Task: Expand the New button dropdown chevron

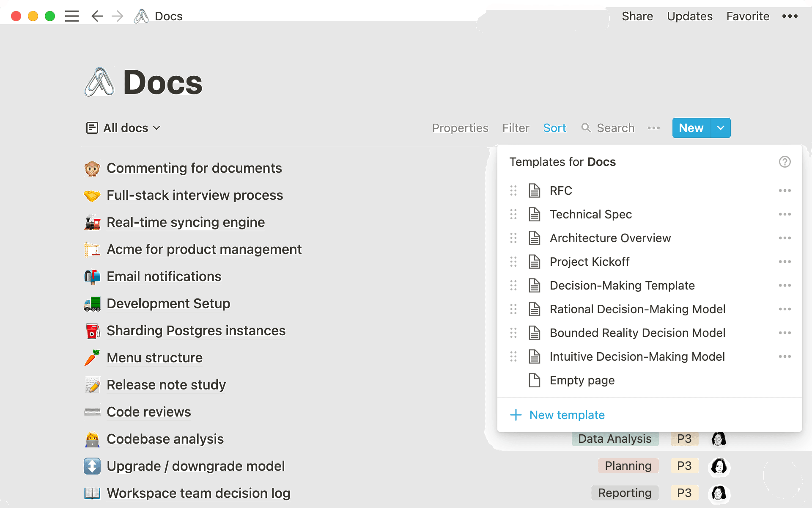Action: 721,128
